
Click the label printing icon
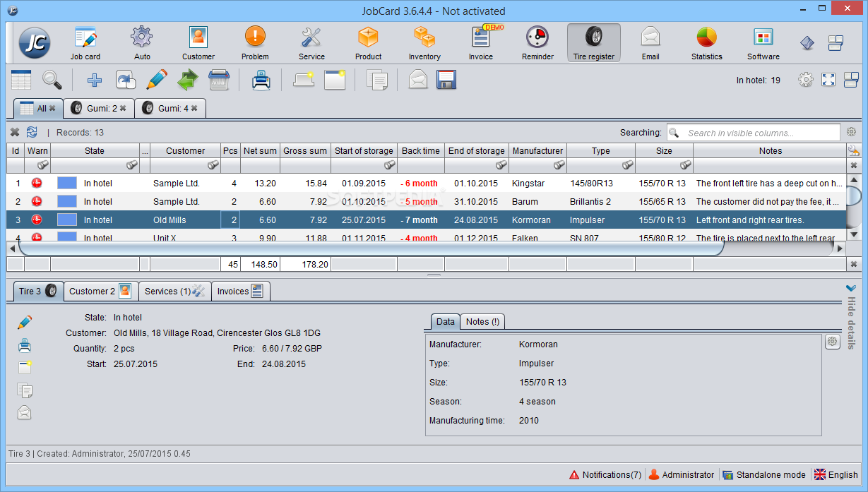coord(304,80)
